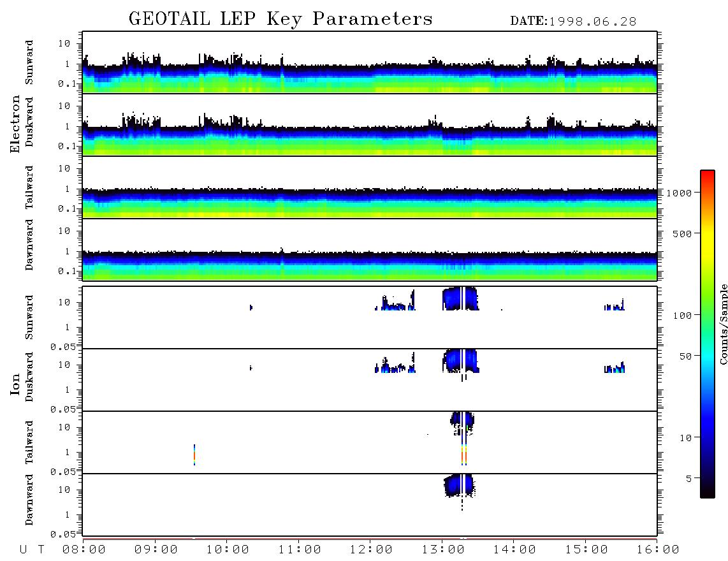Image resolution: width=728 pixels, height=561 pixels.
Task: Click the "U T" axis label
Action: point(32,550)
